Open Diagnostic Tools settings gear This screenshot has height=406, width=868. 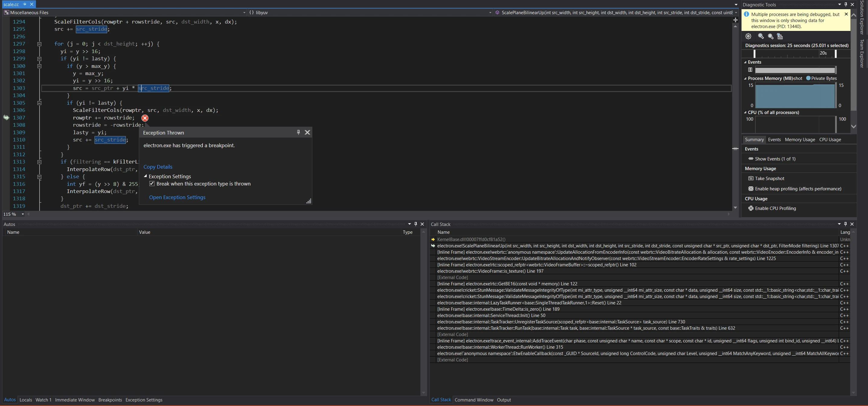[x=748, y=36]
